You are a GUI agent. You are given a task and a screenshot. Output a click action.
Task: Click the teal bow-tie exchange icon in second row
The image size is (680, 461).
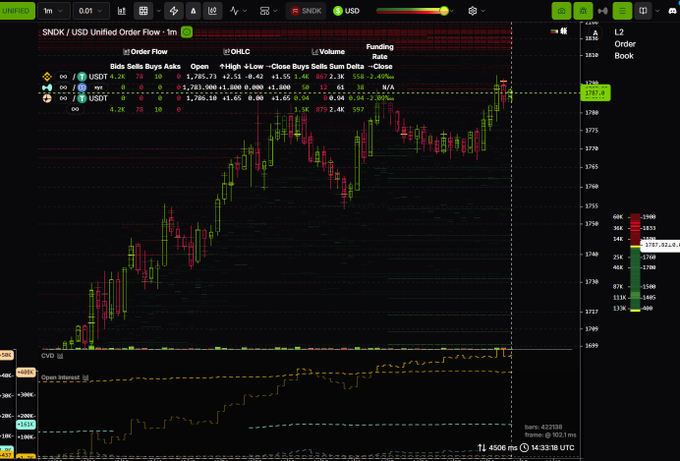47,88
